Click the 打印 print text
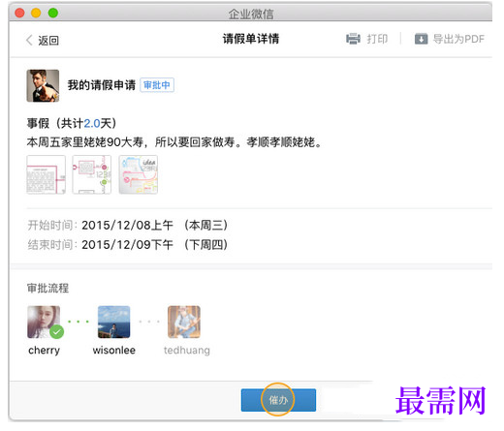504x431 pixels. [x=377, y=39]
